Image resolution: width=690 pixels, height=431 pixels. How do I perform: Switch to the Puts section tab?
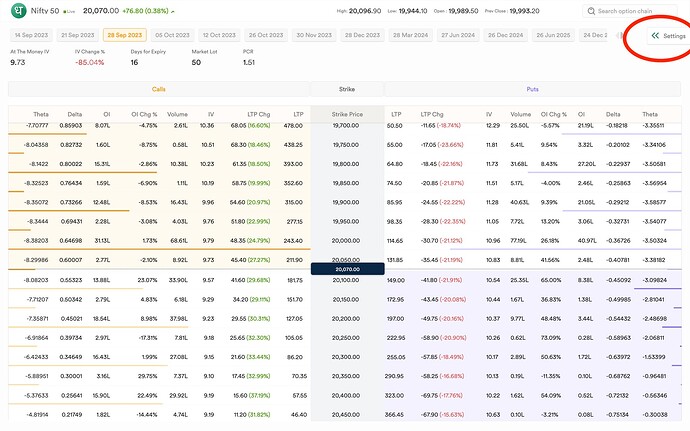(x=532, y=89)
